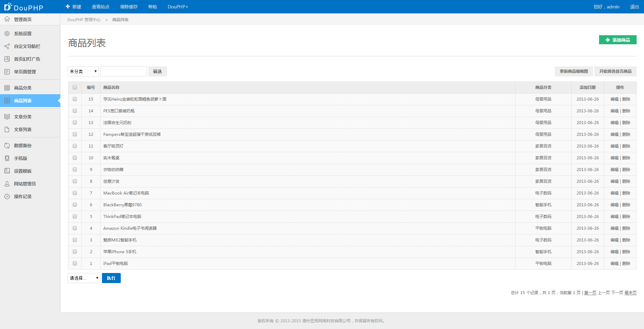Click the plus icon in 新建 menu

tap(68, 7)
